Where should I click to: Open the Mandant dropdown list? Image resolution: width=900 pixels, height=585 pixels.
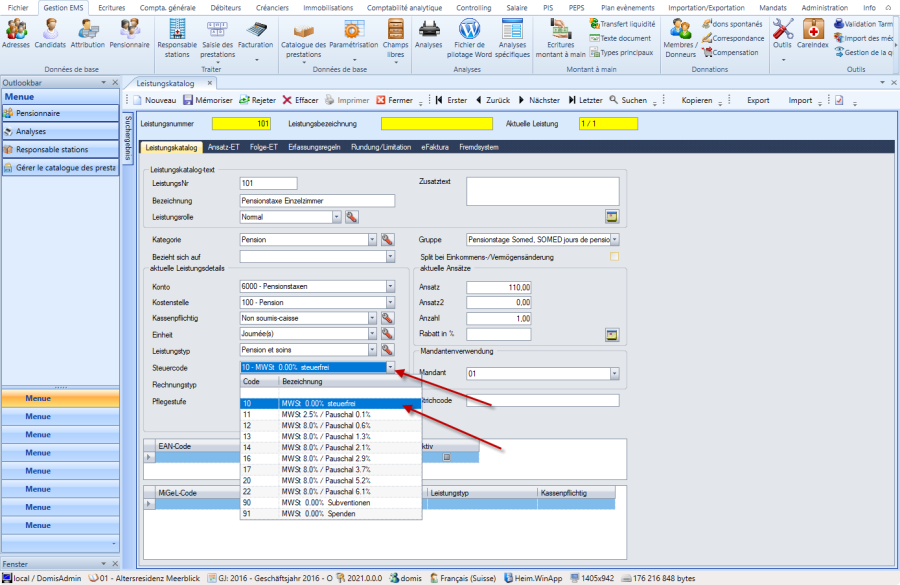pos(614,374)
